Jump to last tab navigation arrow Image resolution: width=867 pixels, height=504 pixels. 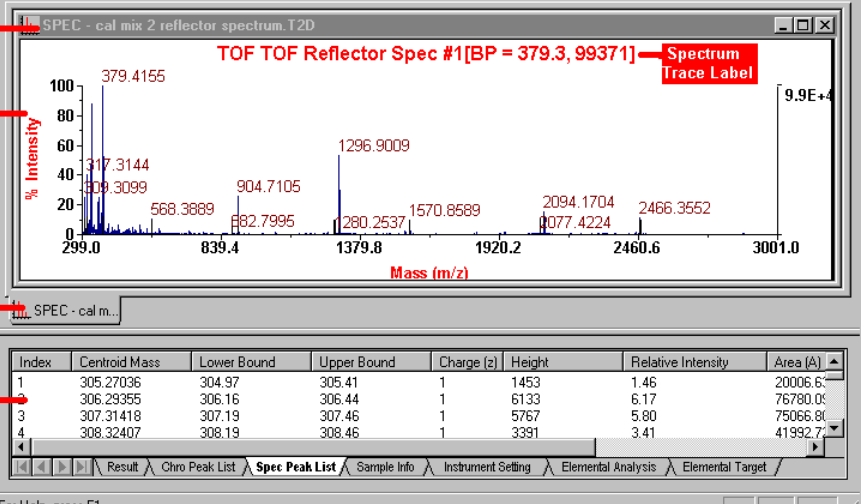(82, 467)
